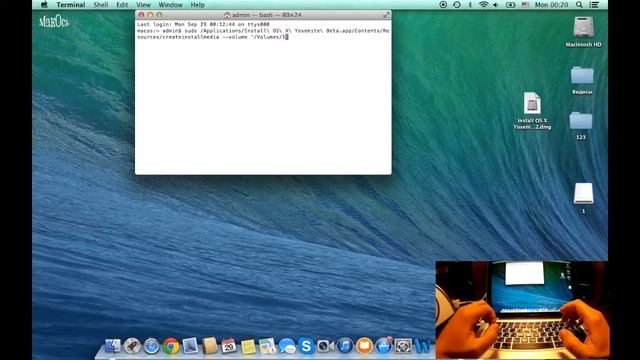
Task: Open Finder from the Dock
Action: pyautogui.click(x=112, y=346)
